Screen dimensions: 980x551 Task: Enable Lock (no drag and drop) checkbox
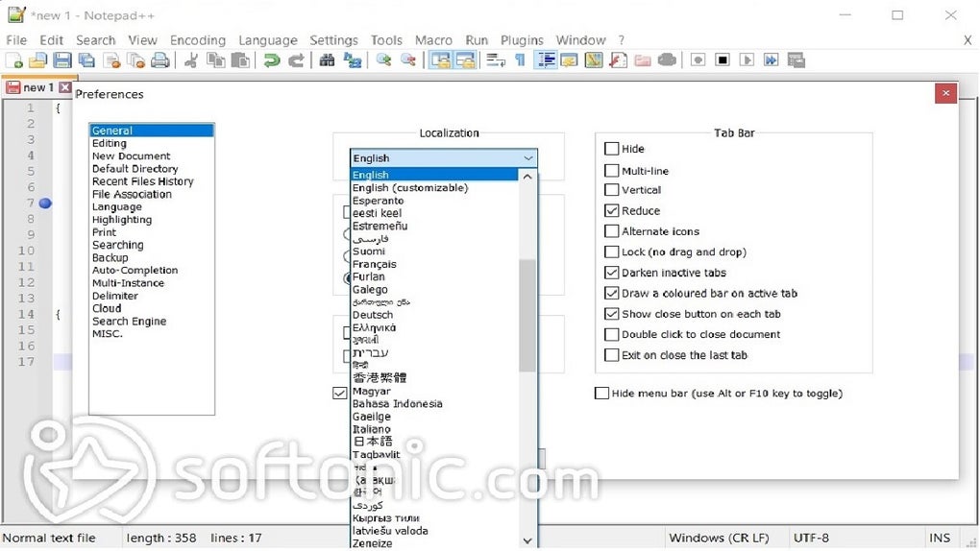pyautogui.click(x=612, y=252)
